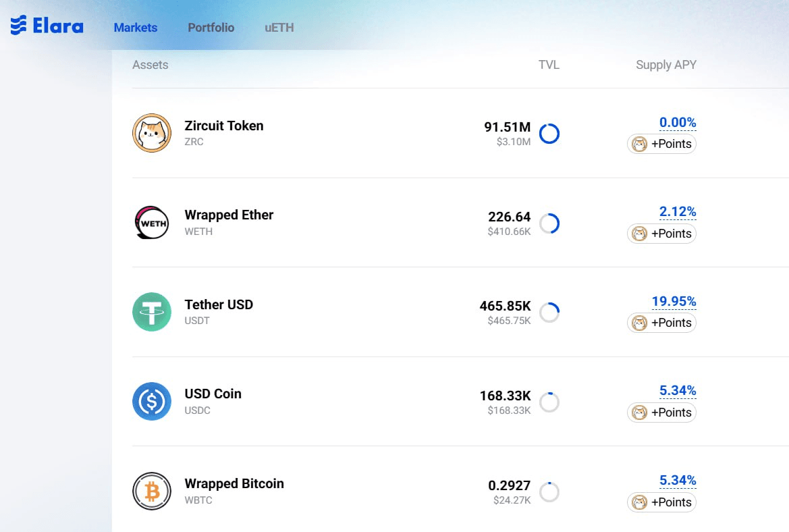Image resolution: width=789 pixels, height=532 pixels.
Task: Click +Points badge in USD Coin row
Action: (x=661, y=413)
